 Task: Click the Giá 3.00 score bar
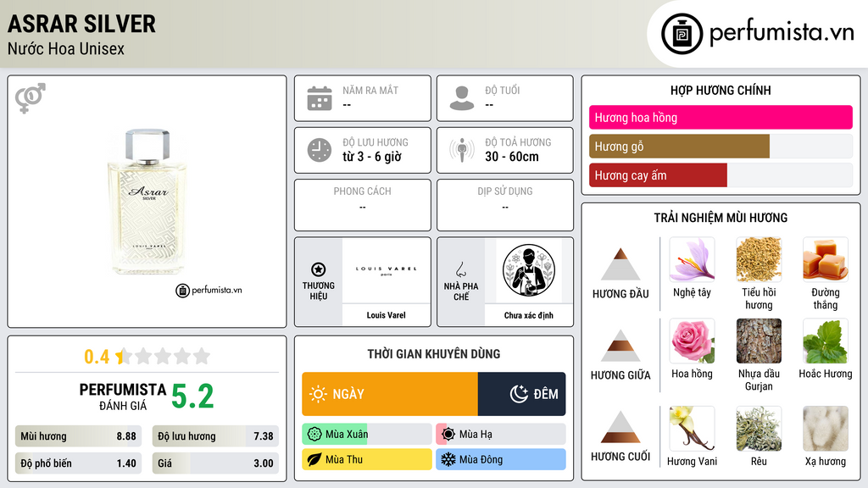click(215, 463)
